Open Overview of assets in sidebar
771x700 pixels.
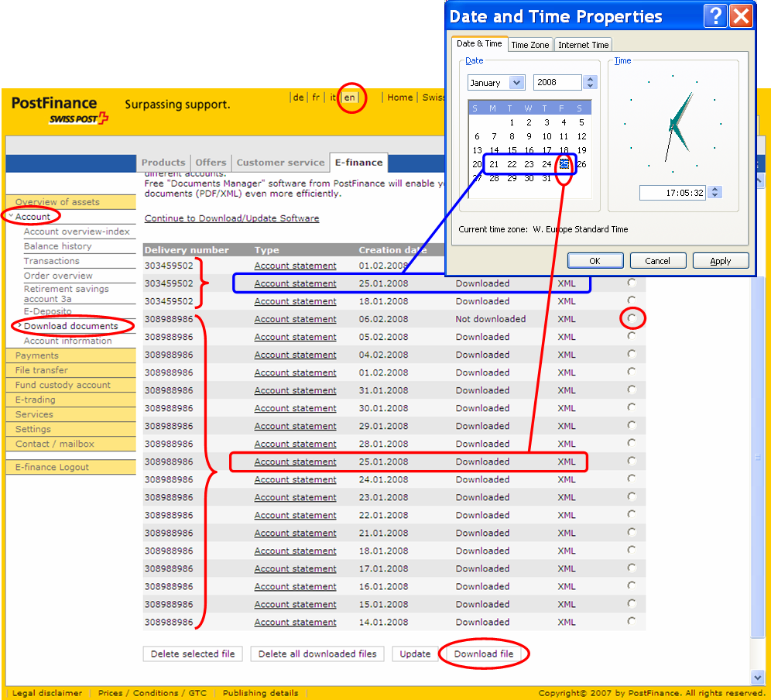click(57, 201)
